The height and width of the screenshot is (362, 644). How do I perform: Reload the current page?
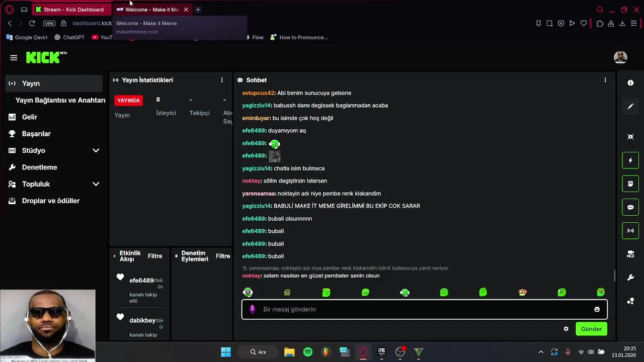(32, 23)
